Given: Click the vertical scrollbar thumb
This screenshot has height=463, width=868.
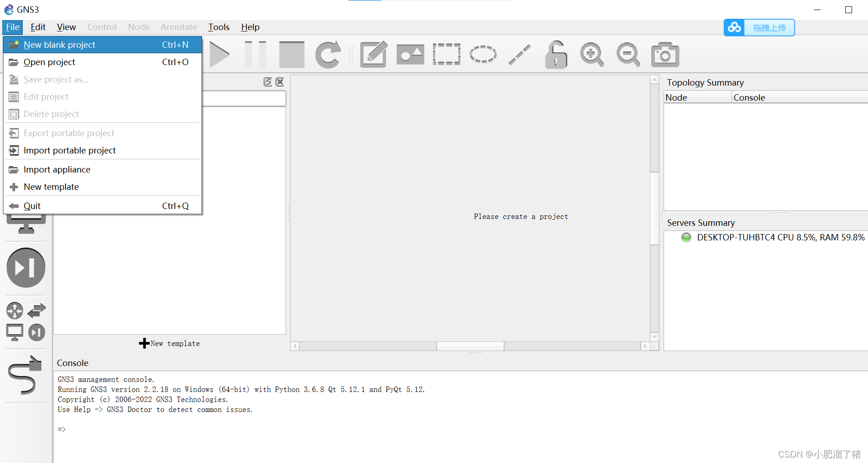Looking at the screenshot, I should (x=654, y=209).
